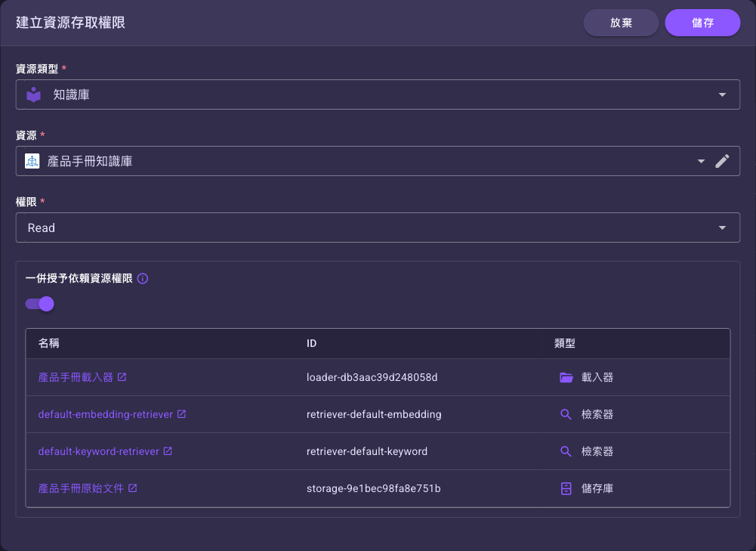Click the ID column header
The height and width of the screenshot is (551, 756).
pyautogui.click(x=311, y=344)
